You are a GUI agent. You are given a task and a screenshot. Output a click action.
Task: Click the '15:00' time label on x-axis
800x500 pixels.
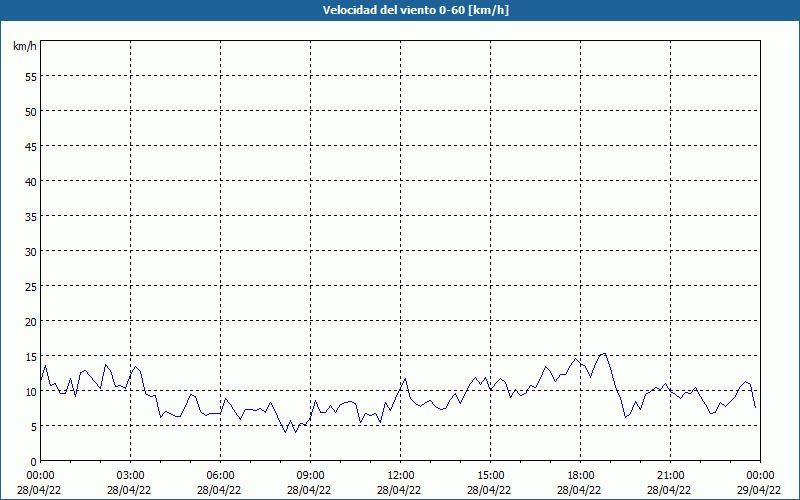coord(490,476)
